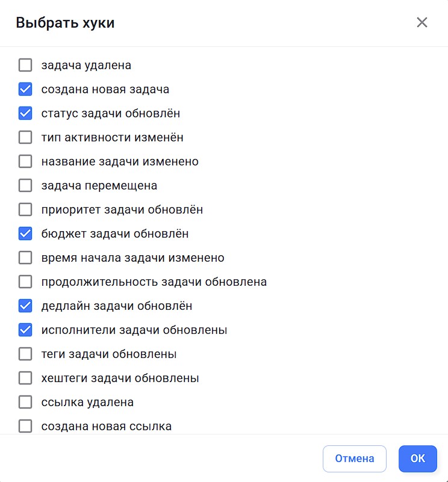This screenshot has height=482, width=448.
Task: Select 'создана новая ссылка' checkbox
Action: coord(25,426)
